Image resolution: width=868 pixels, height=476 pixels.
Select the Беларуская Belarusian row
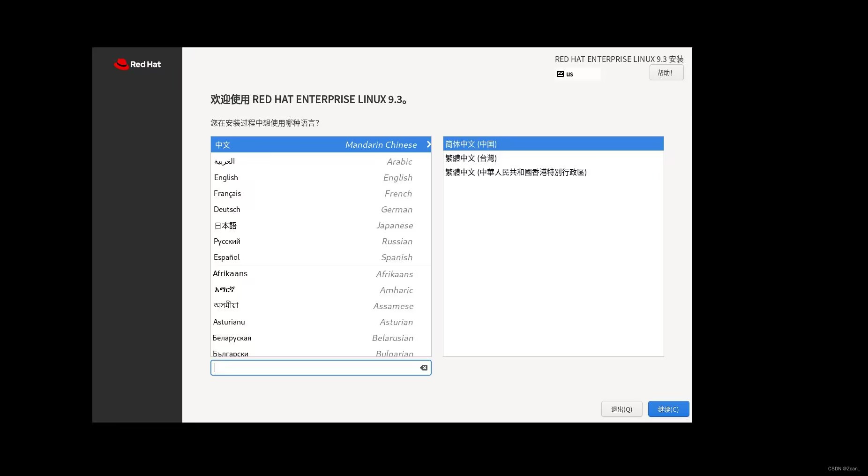coord(321,338)
